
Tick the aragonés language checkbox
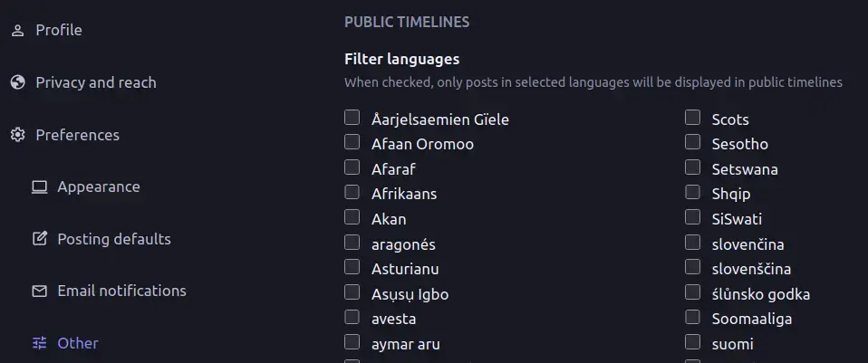click(x=352, y=243)
